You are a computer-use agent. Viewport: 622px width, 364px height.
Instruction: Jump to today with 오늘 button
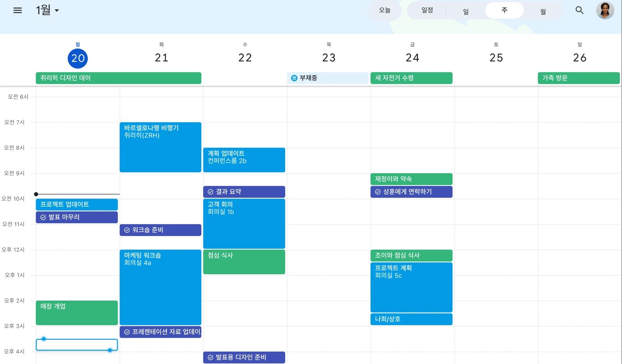[x=385, y=11]
